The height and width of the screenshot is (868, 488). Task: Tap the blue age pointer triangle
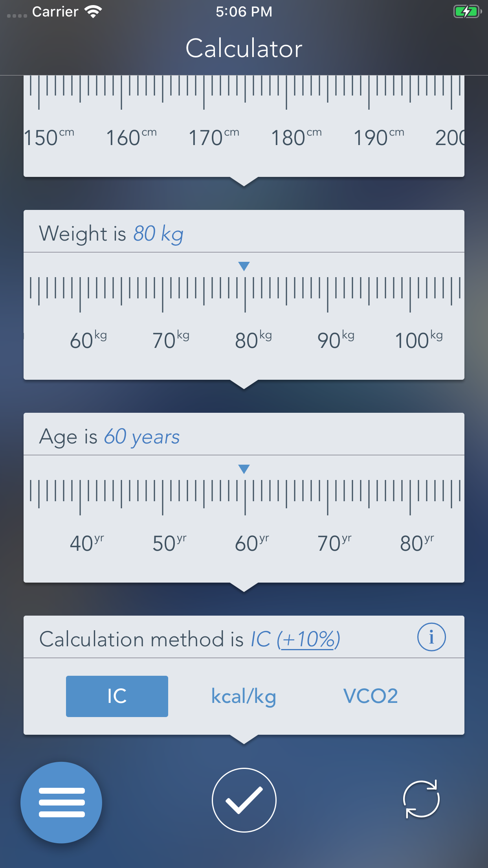244,469
